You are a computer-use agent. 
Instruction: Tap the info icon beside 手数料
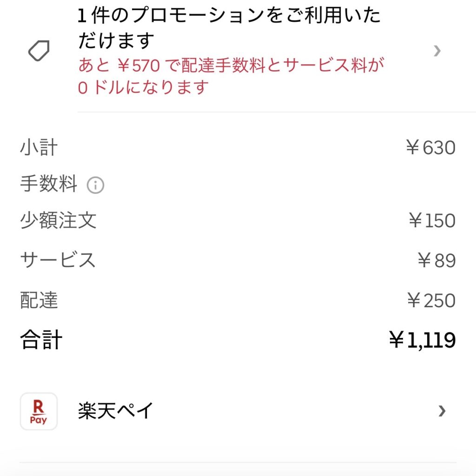(x=95, y=185)
